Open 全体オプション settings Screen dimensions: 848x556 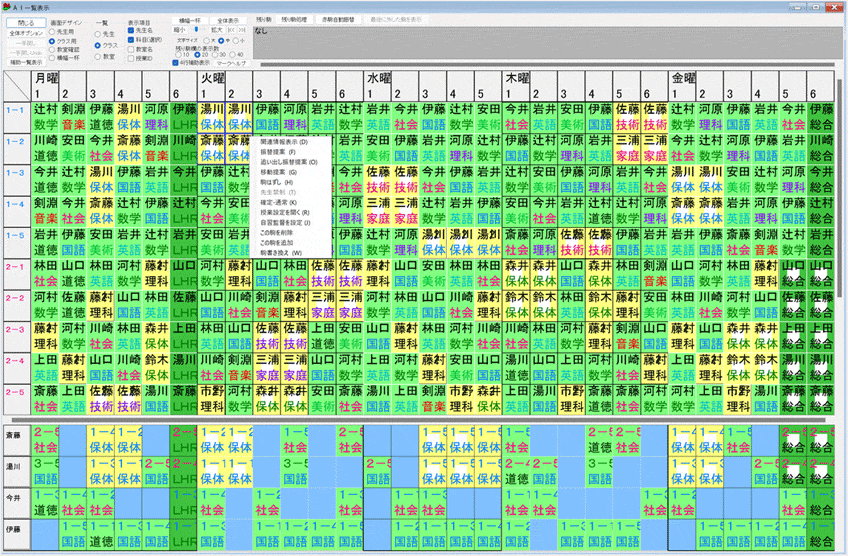click(x=25, y=33)
